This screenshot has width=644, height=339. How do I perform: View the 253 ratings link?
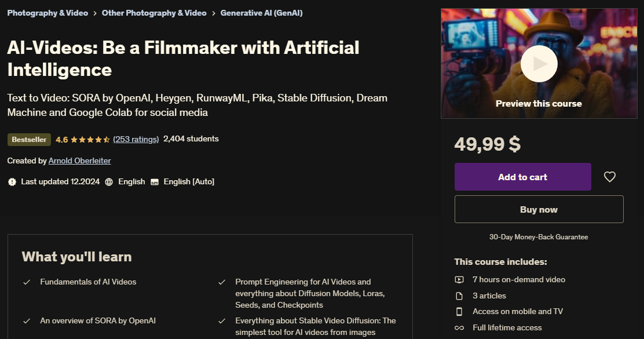136,139
